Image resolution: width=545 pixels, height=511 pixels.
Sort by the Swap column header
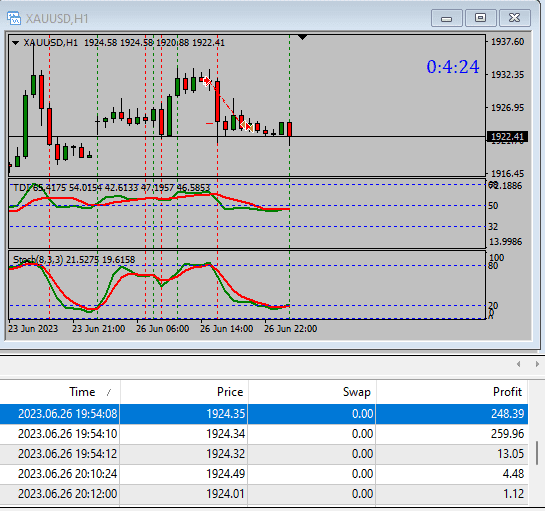pyautogui.click(x=312, y=392)
